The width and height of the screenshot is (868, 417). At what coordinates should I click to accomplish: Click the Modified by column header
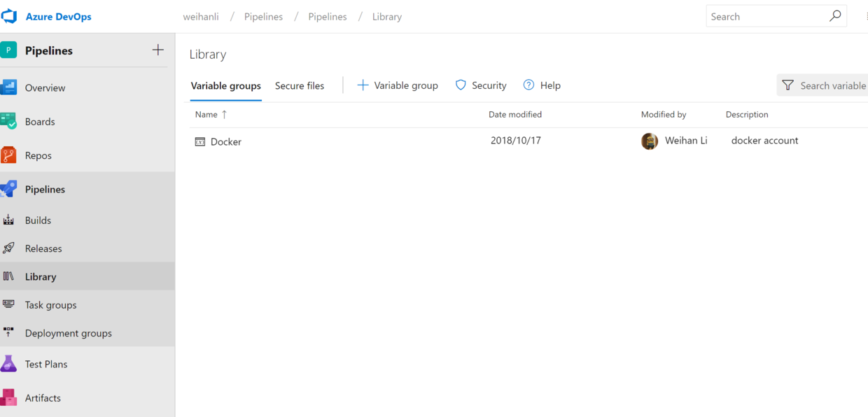664,115
